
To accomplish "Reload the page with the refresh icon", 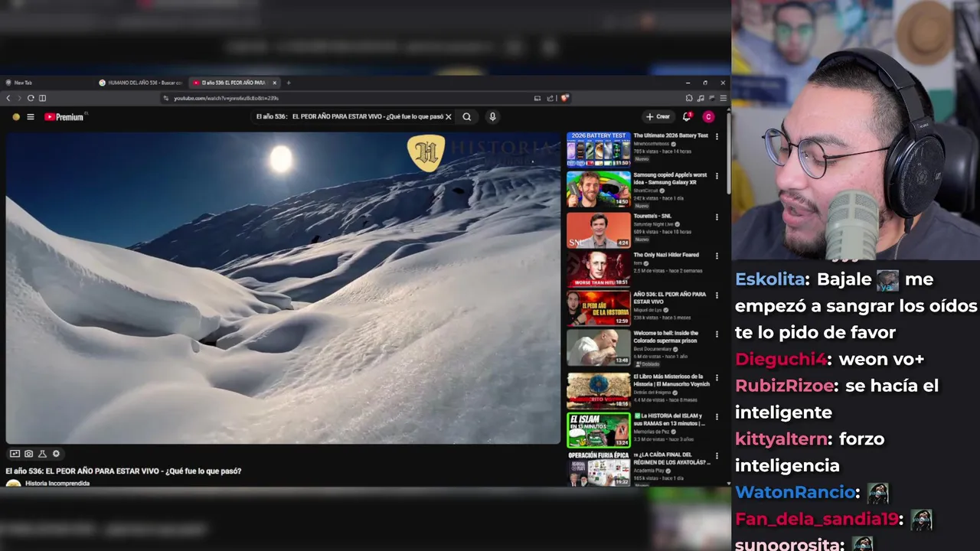I will (31, 98).
